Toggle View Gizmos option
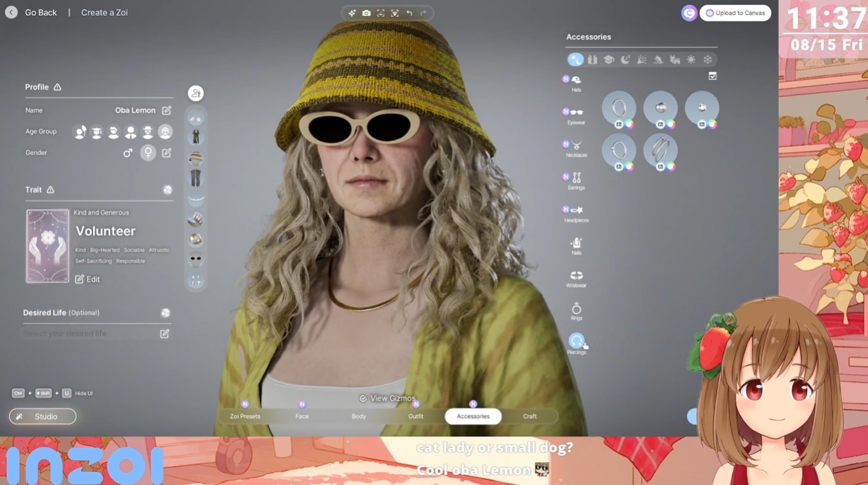 (387, 398)
